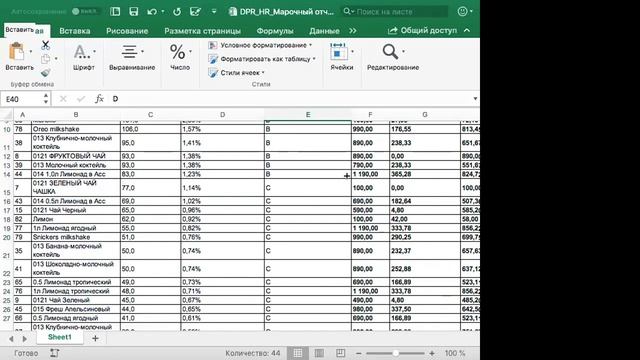This screenshot has width=640, height=360.
Task: Cut selection with the scissors icon
Action: pyautogui.click(x=45, y=45)
